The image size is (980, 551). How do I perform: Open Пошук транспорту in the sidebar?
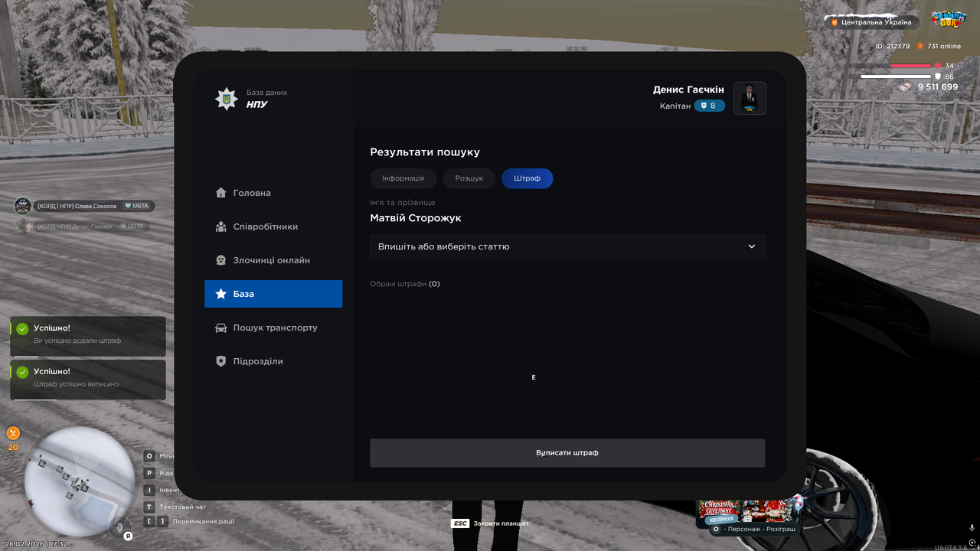(x=273, y=328)
